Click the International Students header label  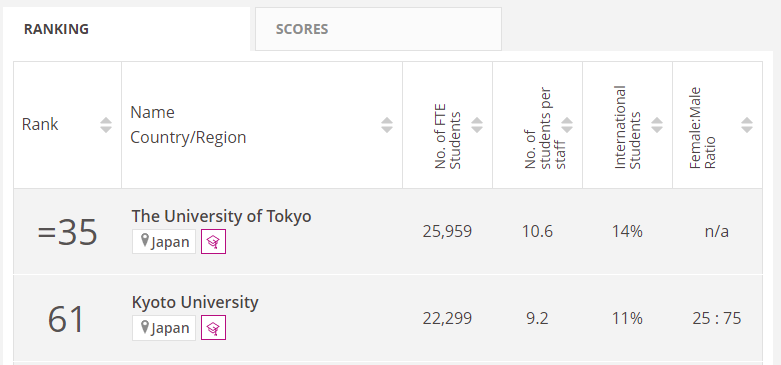click(627, 127)
